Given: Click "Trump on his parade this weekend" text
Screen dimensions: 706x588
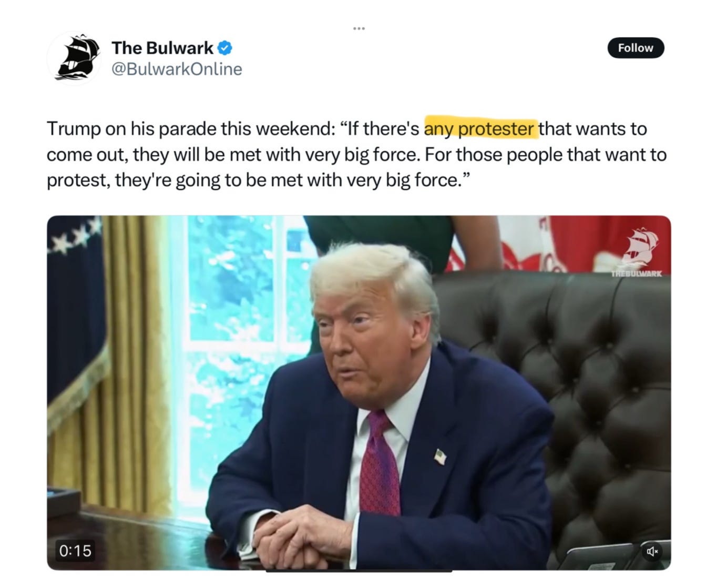Looking at the screenshot, I should pos(190,128).
